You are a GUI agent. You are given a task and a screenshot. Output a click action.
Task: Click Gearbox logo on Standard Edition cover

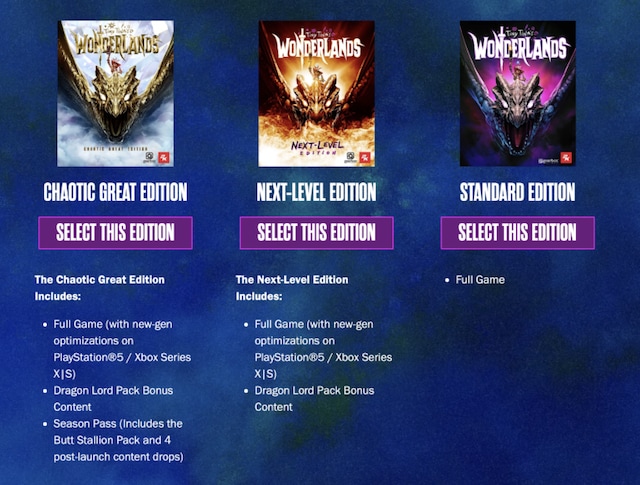pyautogui.click(x=547, y=161)
